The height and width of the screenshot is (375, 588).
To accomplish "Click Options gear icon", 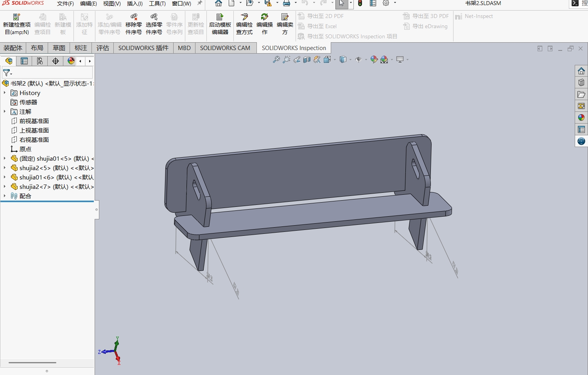I will click(386, 3).
